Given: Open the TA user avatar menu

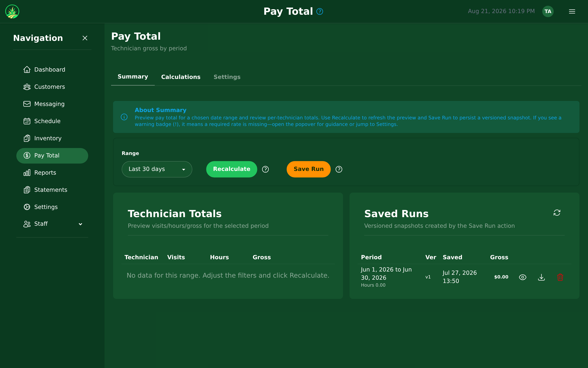Looking at the screenshot, I should pos(548,11).
